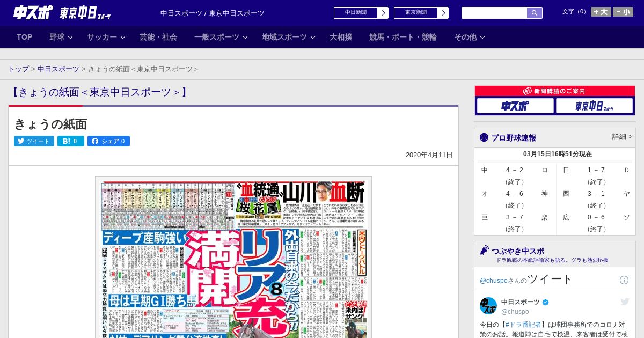
Task: Expand the 地域スポーツ menu chevron
Action: click(x=313, y=38)
